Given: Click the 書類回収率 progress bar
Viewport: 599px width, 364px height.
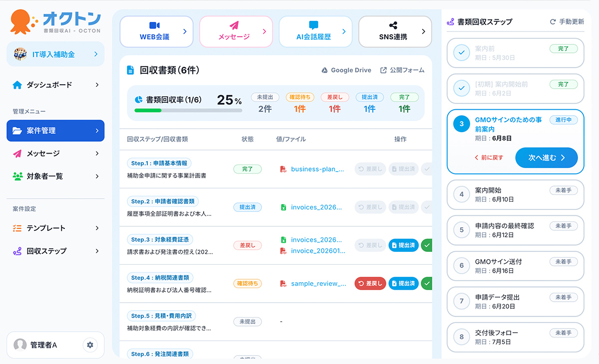Looking at the screenshot, I should 189,110.
